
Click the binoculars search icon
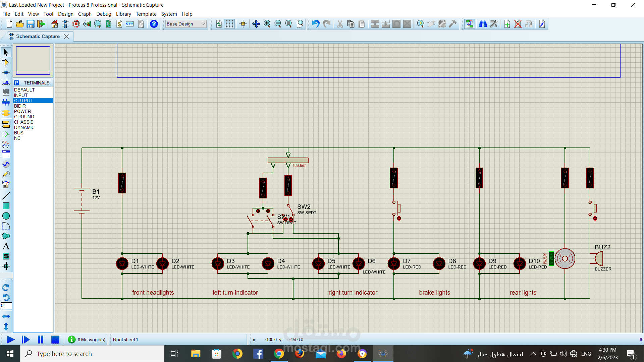483,24
